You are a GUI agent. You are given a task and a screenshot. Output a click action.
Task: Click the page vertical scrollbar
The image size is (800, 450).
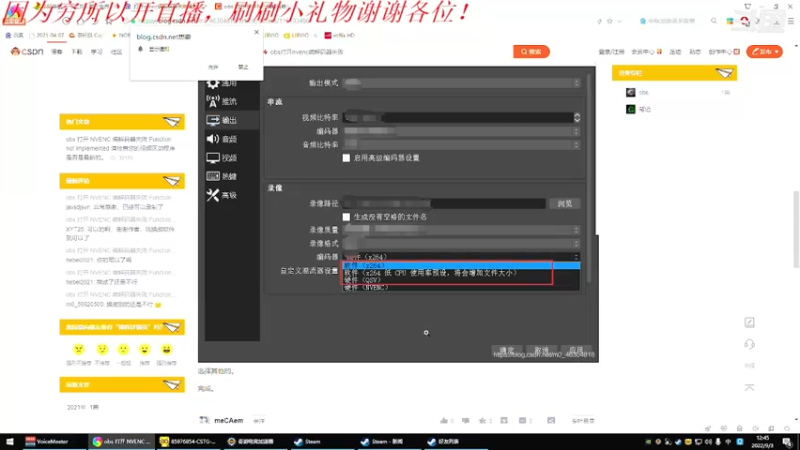tap(796, 229)
